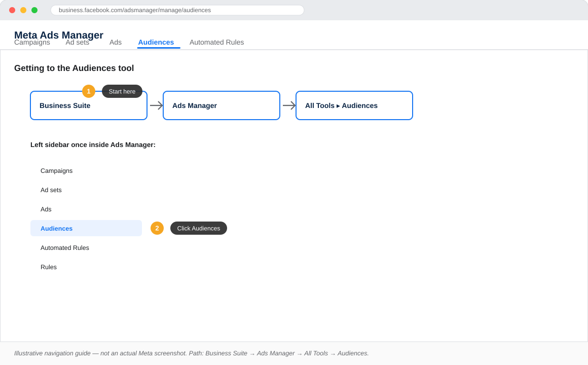Click the 'Getting to the Audiences tool' heading
Viewport: 588px width, 365px height.
(x=74, y=68)
